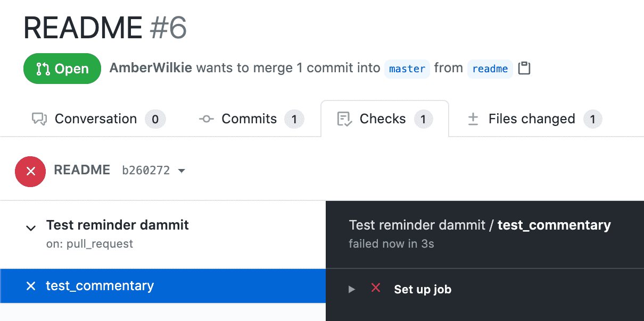Click the green Open status badge
Image resolution: width=644 pixels, height=321 pixels.
click(62, 69)
